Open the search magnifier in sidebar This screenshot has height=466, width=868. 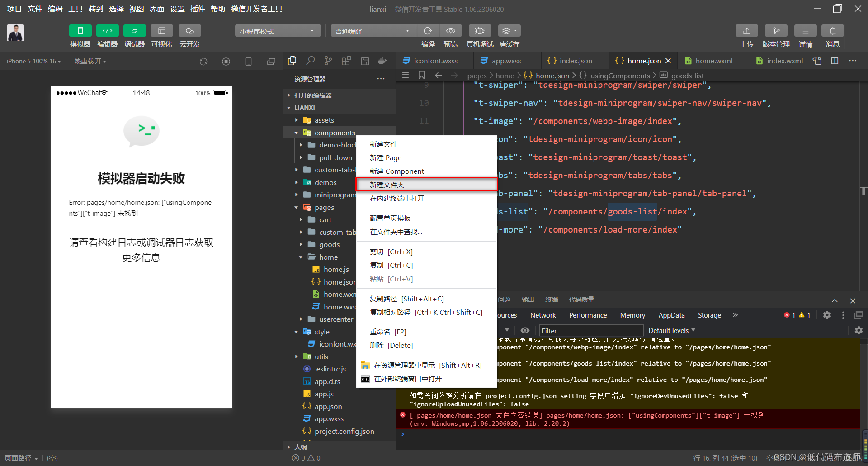point(310,61)
